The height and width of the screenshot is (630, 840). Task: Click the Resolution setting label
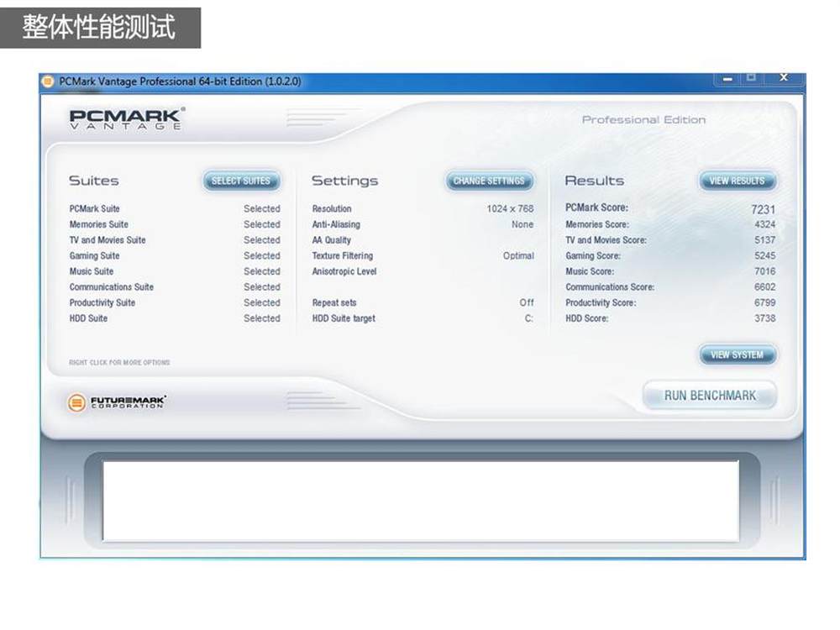click(332, 208)
